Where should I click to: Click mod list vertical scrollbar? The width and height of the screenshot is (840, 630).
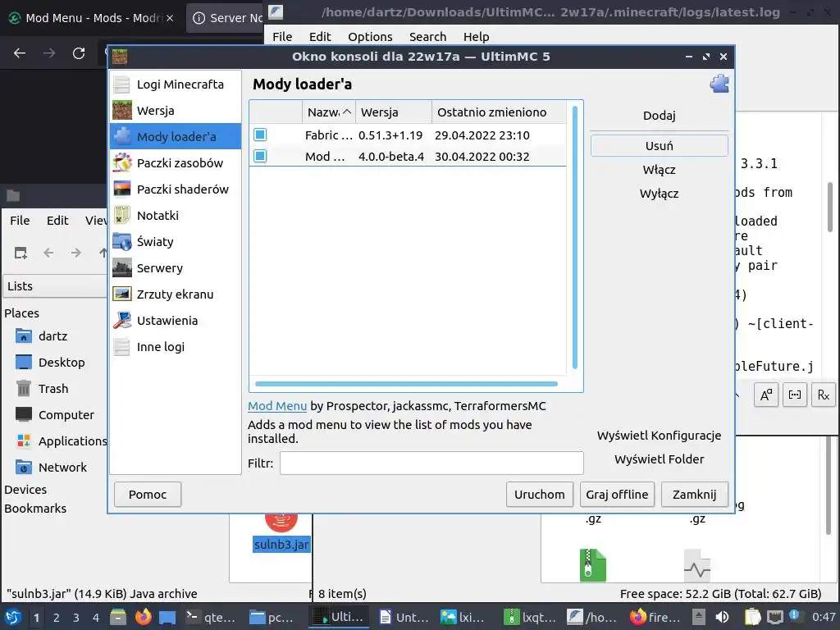coord(575,237)
